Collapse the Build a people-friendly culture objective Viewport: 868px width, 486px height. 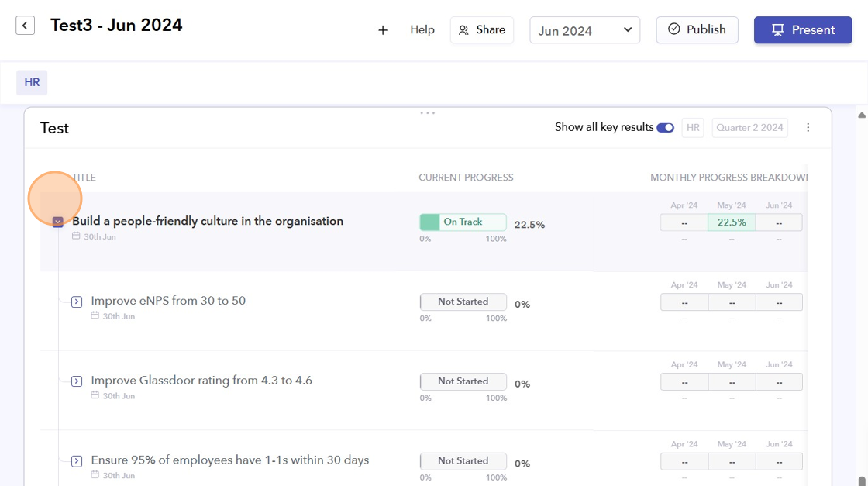(58, 222)
